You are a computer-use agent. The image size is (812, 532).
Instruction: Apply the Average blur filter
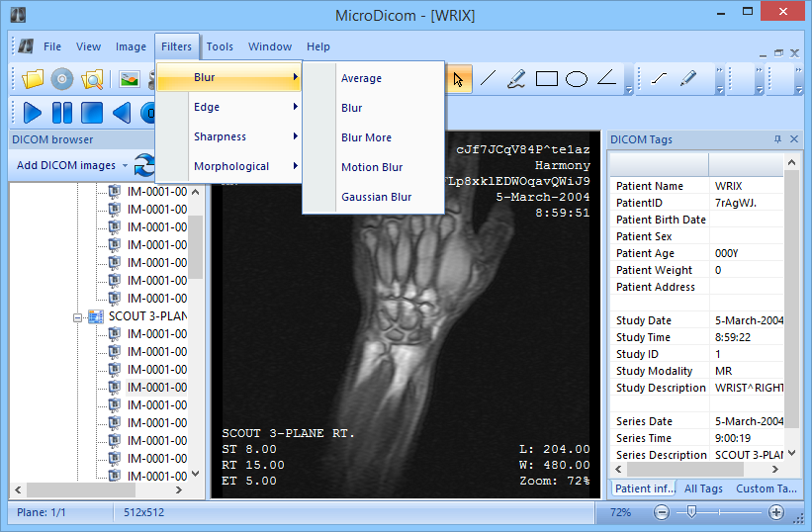click(x=374, y=78)
